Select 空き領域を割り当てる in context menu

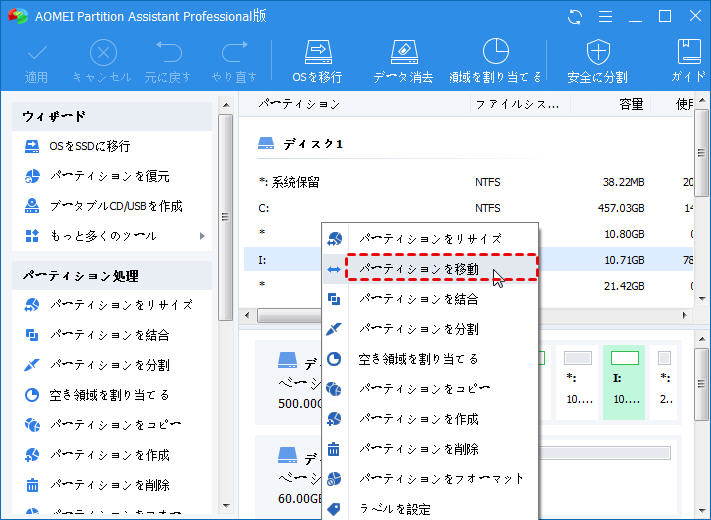pyautogui.click(x=430, y=359)
